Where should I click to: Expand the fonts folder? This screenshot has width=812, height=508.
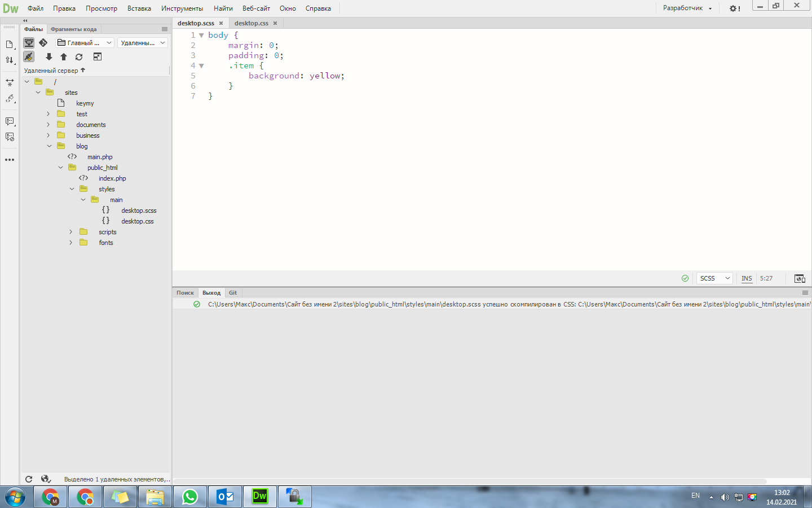(71, 243)
